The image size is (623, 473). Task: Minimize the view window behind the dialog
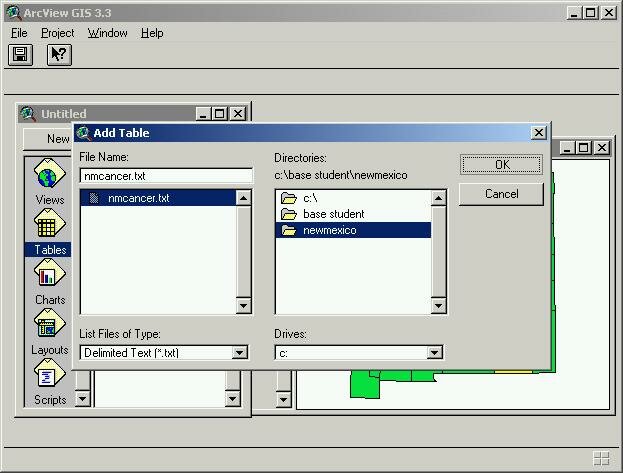(x=567, y=148)
